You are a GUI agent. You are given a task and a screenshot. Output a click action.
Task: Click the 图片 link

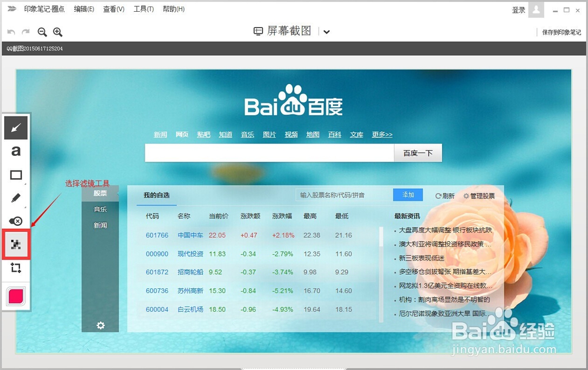pos(269,134)
